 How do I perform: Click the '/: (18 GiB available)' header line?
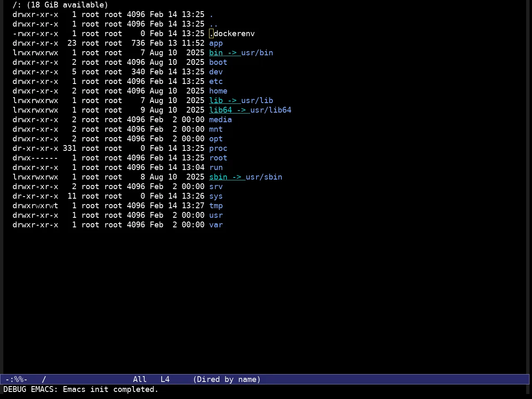coord(60,5)
